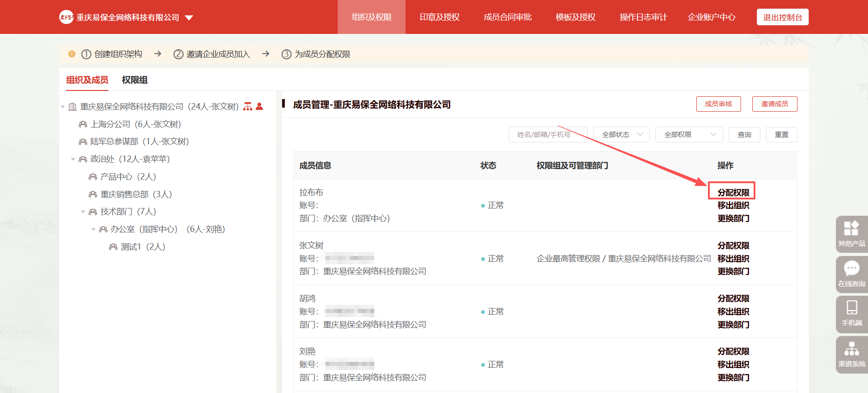Click the 成员审核 button
Screen dimensions: 868x393
(718, 104)
